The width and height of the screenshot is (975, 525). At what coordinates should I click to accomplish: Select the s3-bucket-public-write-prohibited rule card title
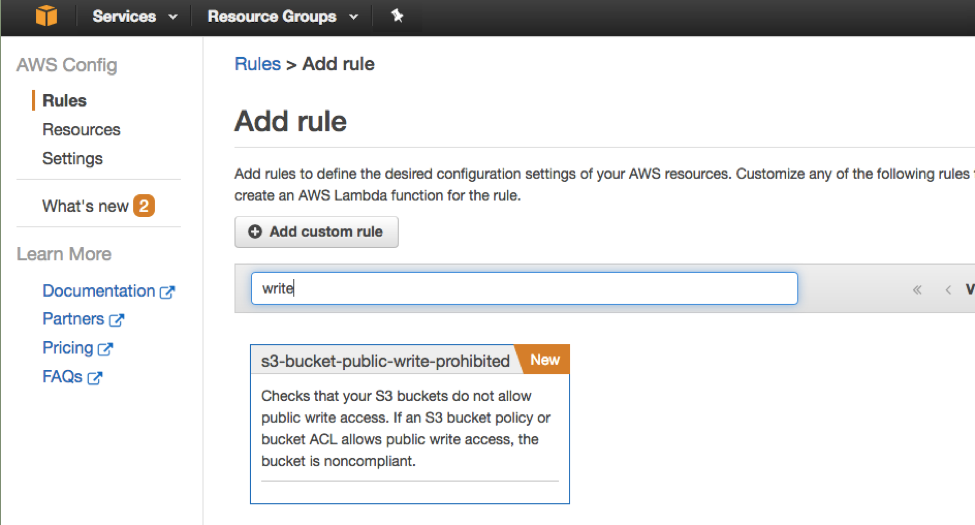click(x=385, y=361)
